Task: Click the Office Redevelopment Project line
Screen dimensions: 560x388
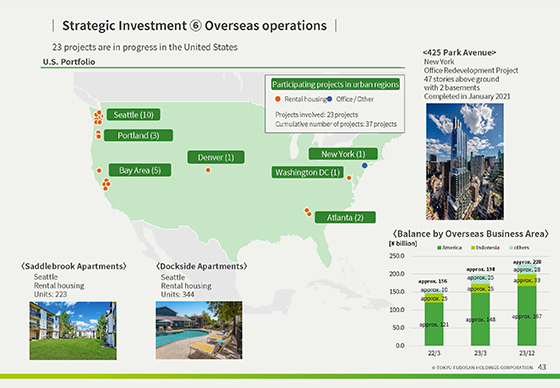Action: 471,70
